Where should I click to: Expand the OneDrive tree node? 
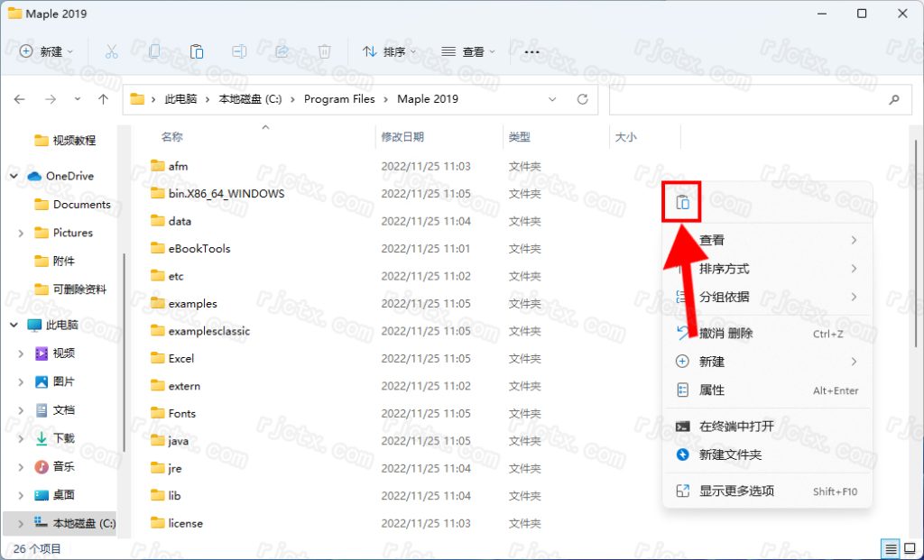pos(14,176)
